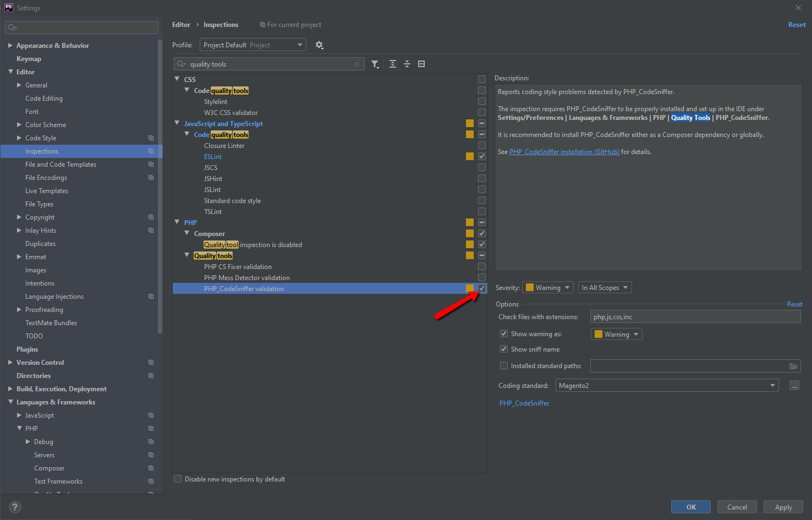Click the project icon beside File Encodings
The image size is (812, 520).
(x=151, y=178)
